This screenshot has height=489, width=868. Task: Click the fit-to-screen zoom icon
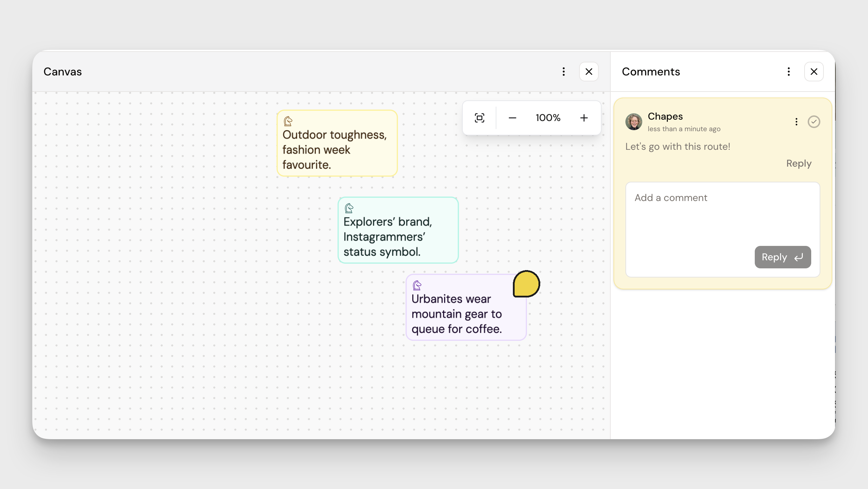click(480, 118)
